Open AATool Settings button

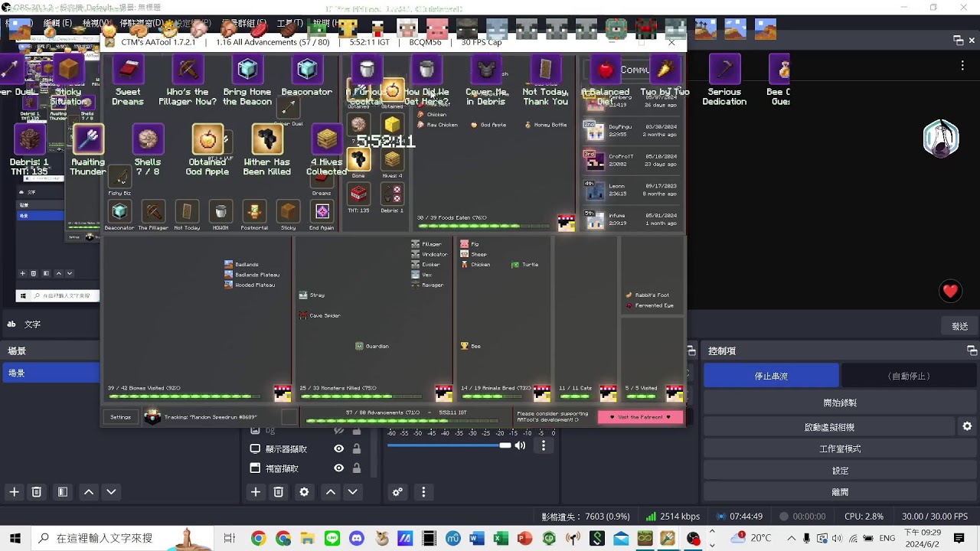121,417
